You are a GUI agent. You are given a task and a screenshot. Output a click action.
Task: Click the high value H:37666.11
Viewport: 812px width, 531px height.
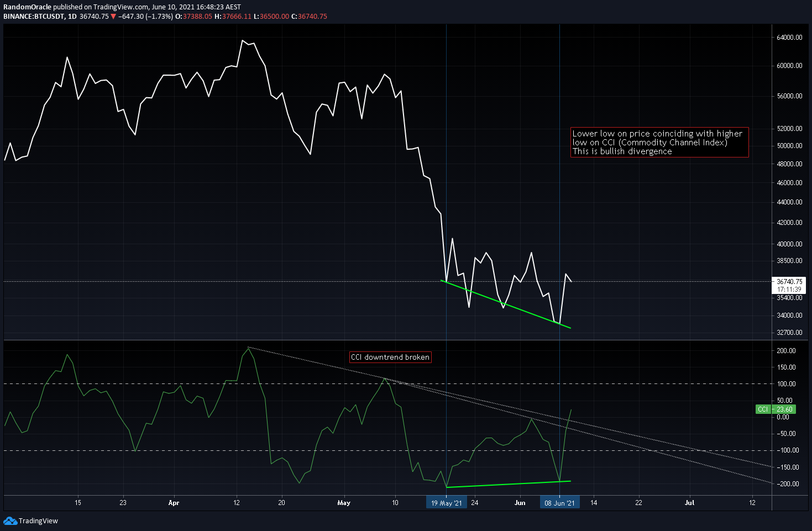point(233,17)
